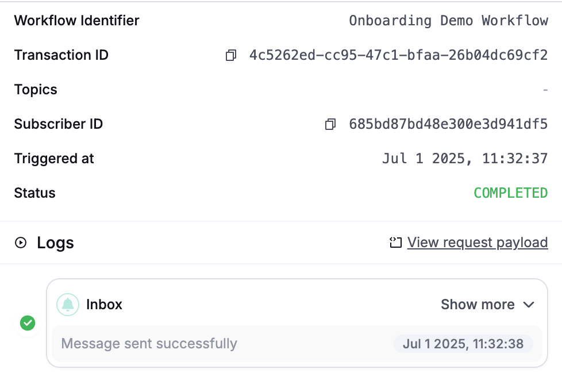This screenshot has height=392, width=562.
Task: Click the play icon beside Logs
Action: [21, 243]
